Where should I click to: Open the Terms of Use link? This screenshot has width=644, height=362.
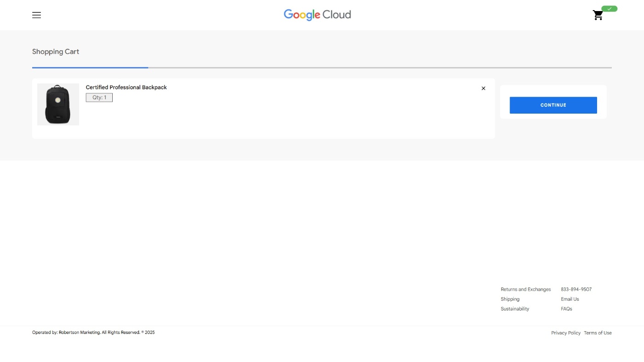click(598, 333)
